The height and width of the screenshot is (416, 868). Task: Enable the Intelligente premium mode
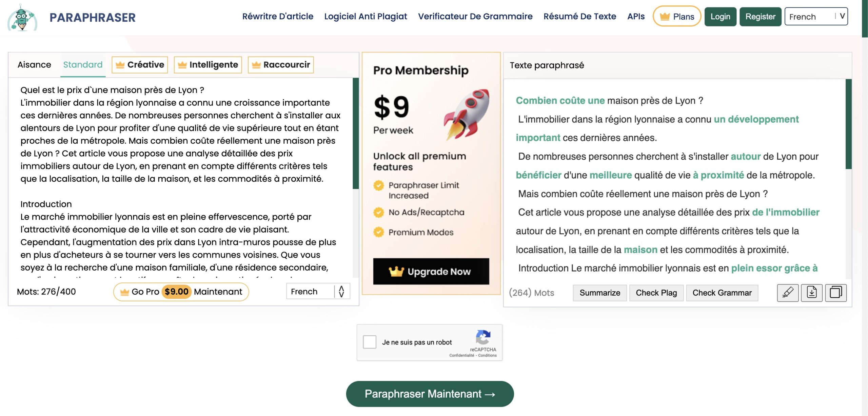[208, 65]
